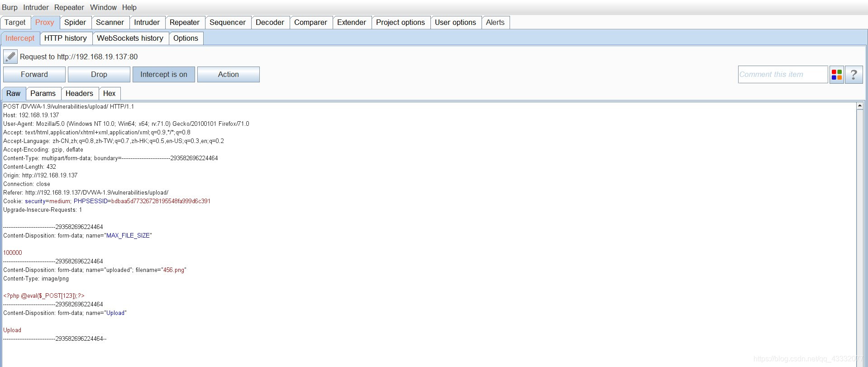Open the Help menu
The width and height of the screenshot is (868, 367).
129,7
